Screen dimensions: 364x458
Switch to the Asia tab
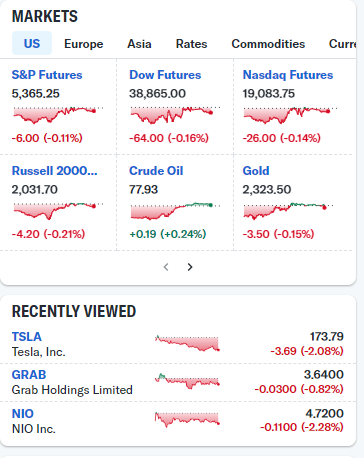[x=139, y=44]
